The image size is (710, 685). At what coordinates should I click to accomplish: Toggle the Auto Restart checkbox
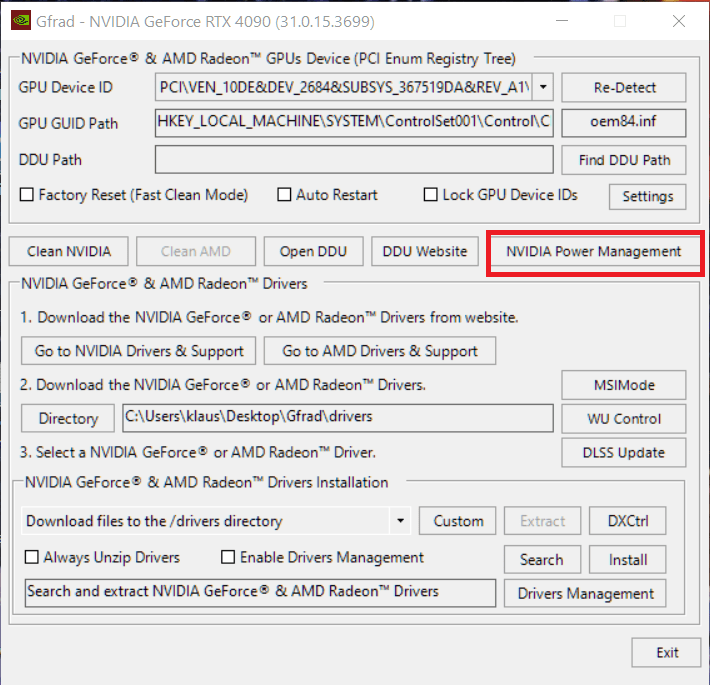pos(284,195)
